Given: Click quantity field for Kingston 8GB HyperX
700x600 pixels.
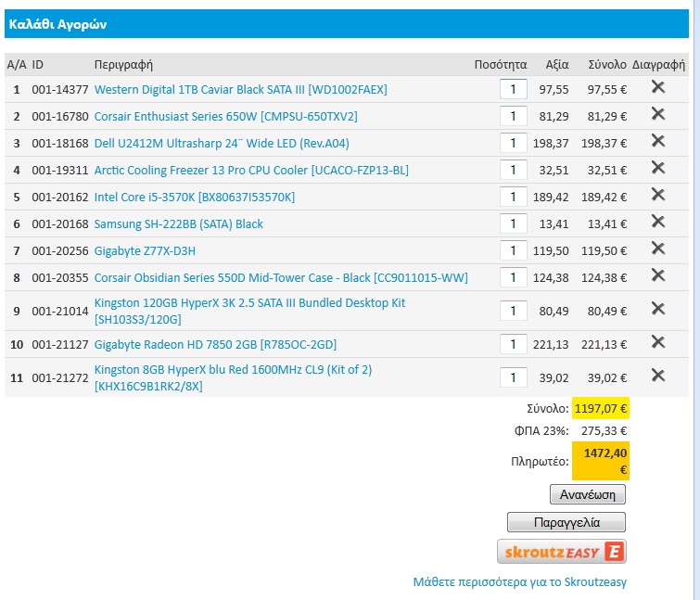Looking at the screenshot, I should [513, 377].
